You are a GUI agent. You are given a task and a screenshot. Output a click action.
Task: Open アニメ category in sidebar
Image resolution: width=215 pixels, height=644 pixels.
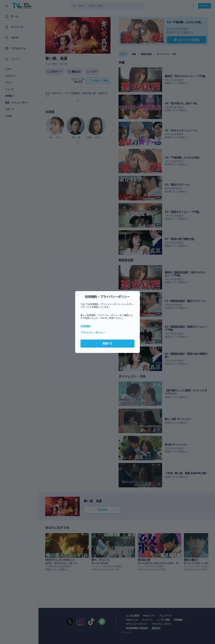pos(9,82)
